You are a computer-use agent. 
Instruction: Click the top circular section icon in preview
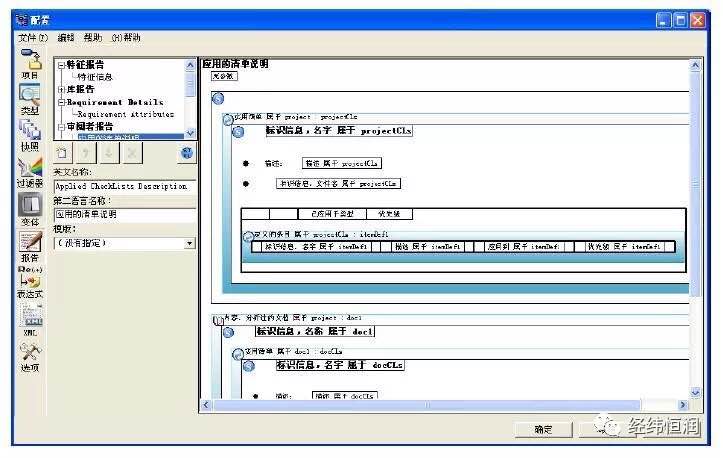pos(218,98)
